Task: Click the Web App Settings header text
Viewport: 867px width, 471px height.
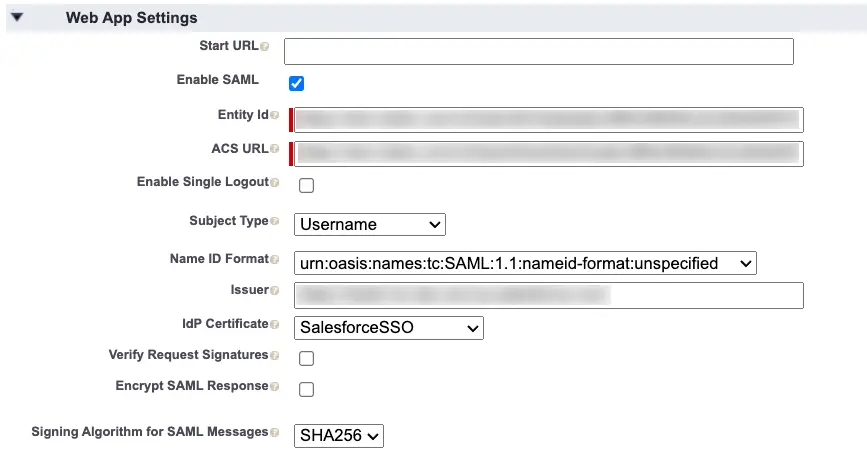Action: coord(132,18)
